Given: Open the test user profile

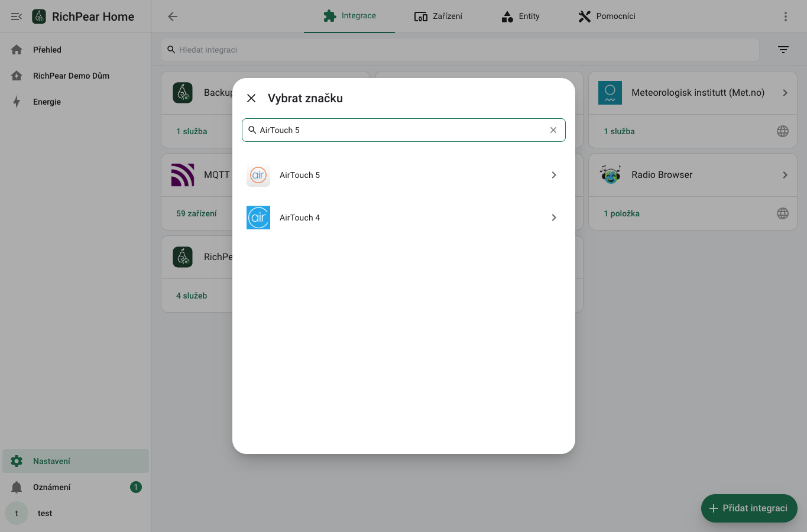Looking at the screenshot, I should (x=76, y=513).
